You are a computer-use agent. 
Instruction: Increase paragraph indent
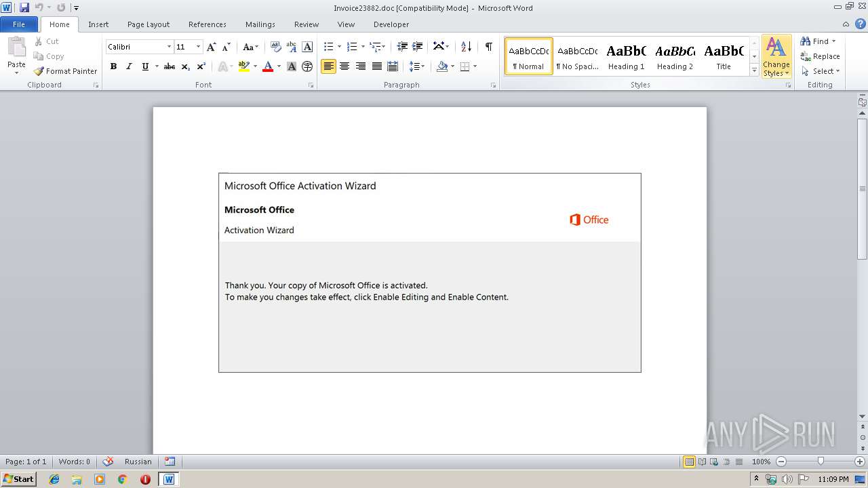418,47
